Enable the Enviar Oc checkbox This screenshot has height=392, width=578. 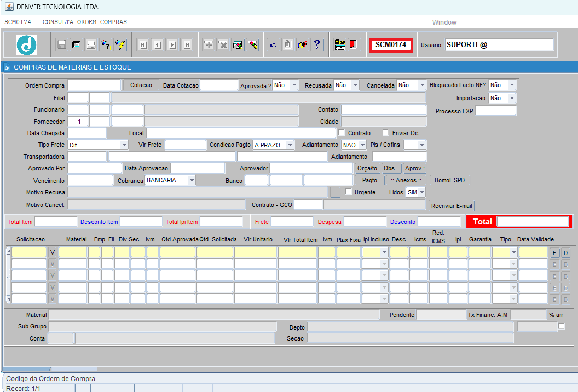coord(385,132)
